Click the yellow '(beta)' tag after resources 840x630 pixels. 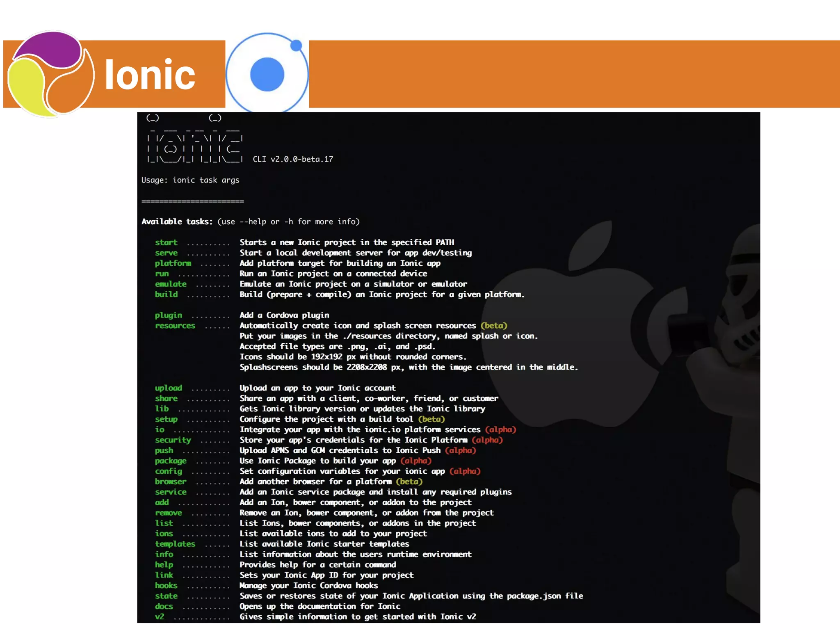coord(494,326)
